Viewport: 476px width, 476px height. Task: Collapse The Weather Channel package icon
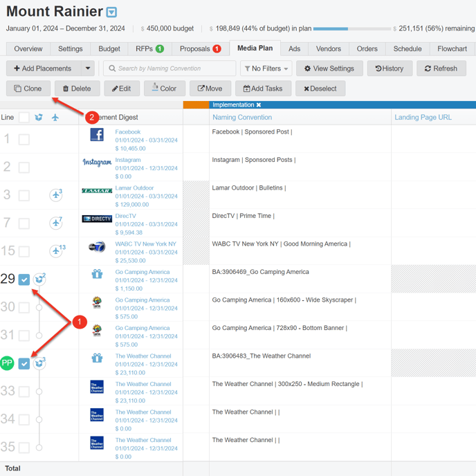[39, 363]
